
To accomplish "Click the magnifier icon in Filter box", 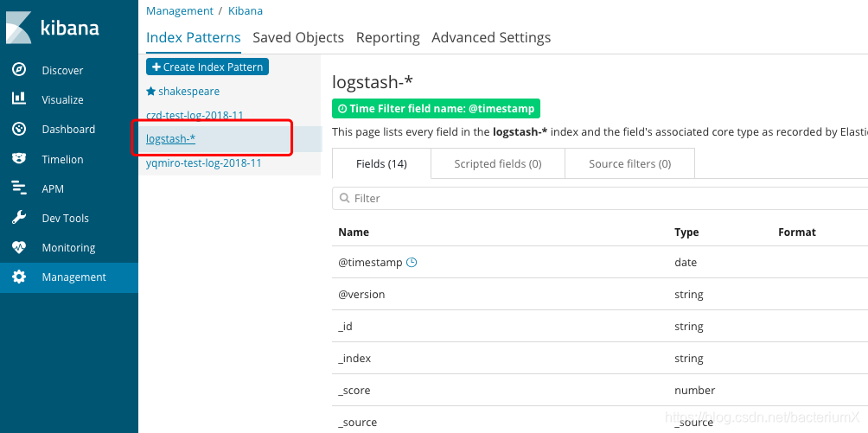I will point(344,198).
